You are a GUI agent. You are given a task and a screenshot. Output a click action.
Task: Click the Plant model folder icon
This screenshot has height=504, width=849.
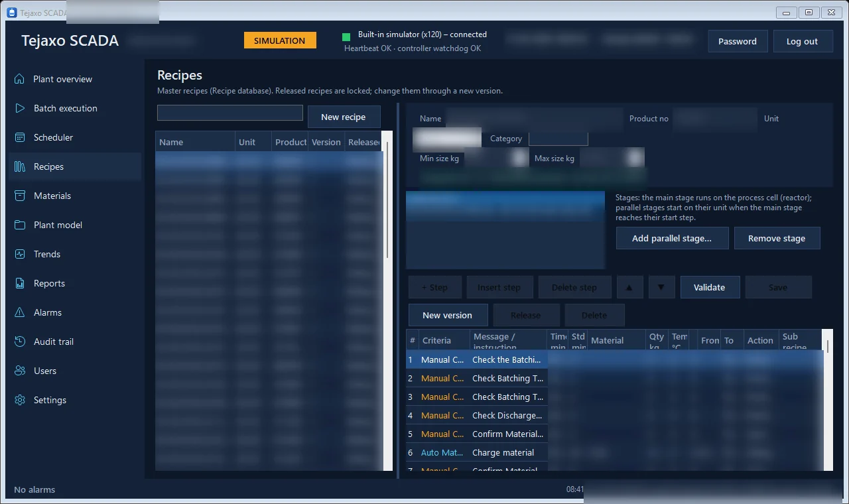coord(20,225)
